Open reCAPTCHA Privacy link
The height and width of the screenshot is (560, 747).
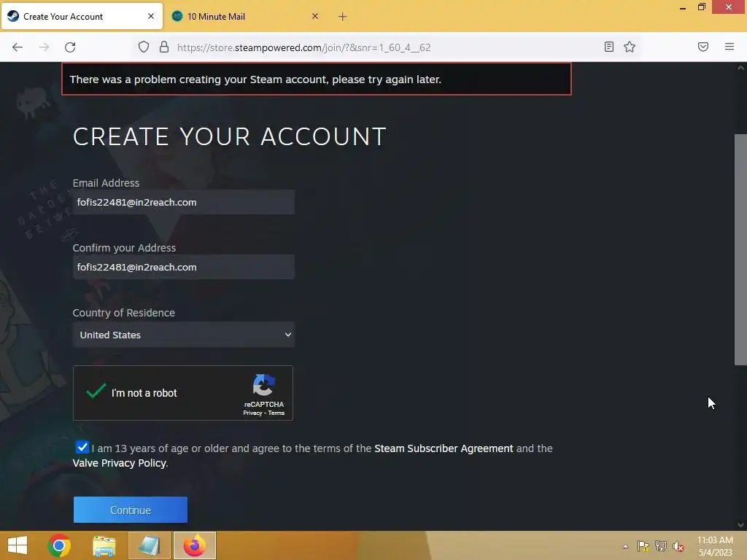252,413
